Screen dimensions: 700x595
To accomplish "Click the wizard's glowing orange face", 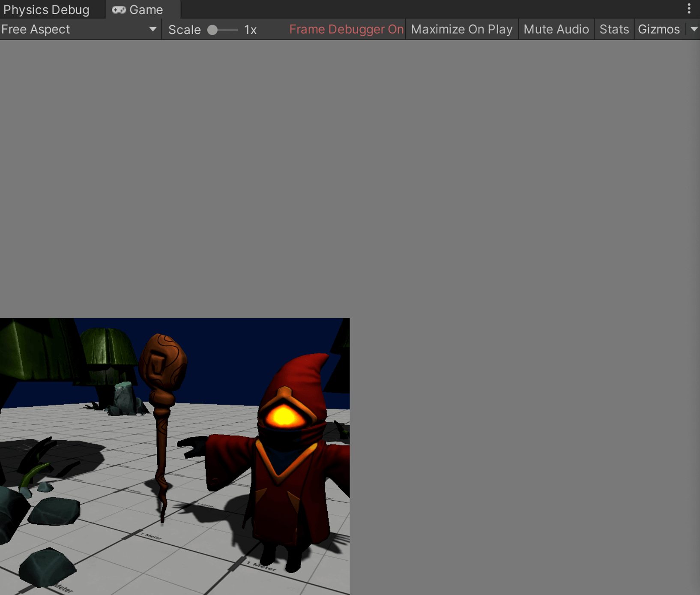I will tap(283, 416).
